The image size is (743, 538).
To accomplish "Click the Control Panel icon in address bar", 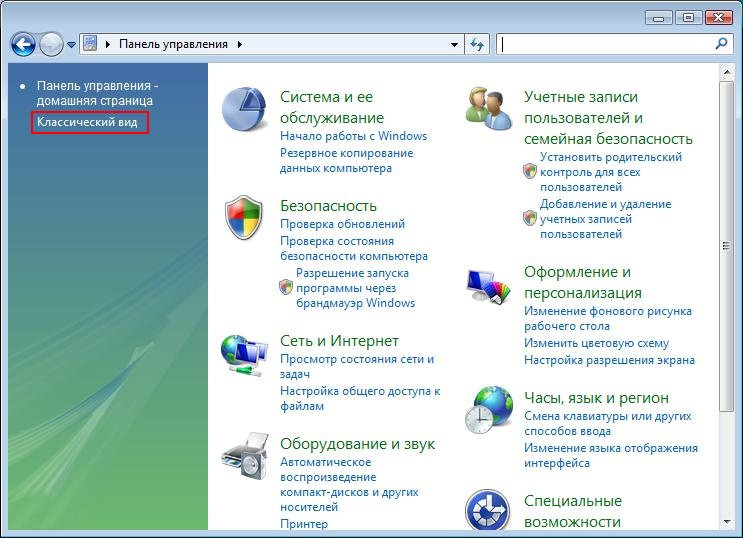I will (90, 44).
